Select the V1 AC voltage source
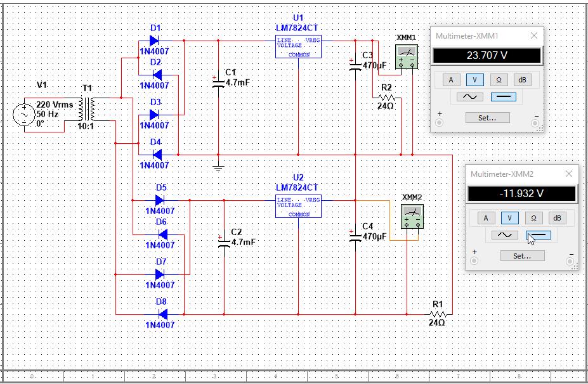Screen dimensions: 588x384 24,115
